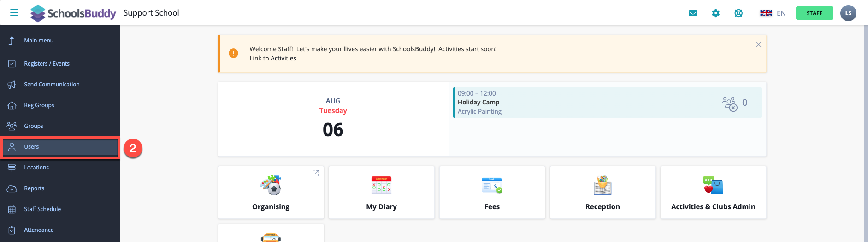
Task: Open the My Diary tile
Action: (381, 193)
